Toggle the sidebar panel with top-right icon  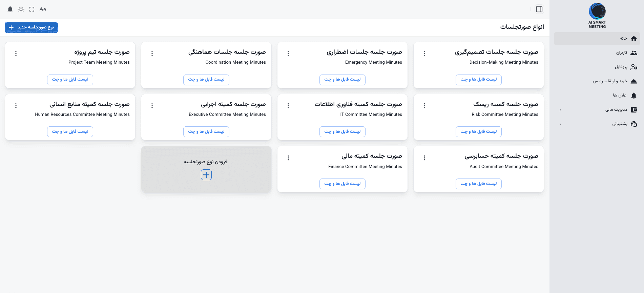coord(539,9)
